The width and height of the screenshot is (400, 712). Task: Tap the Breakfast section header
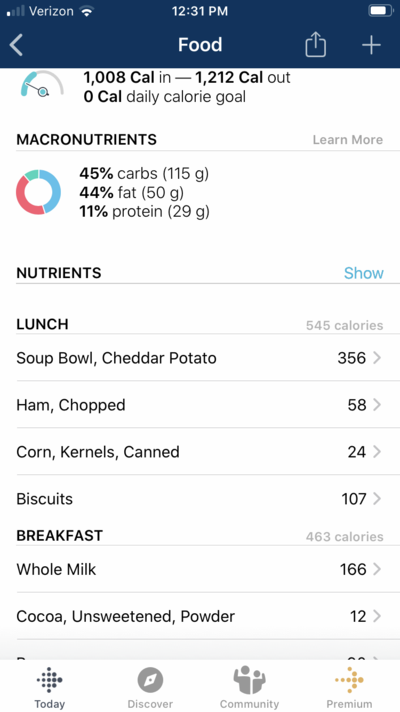point(59,535)
